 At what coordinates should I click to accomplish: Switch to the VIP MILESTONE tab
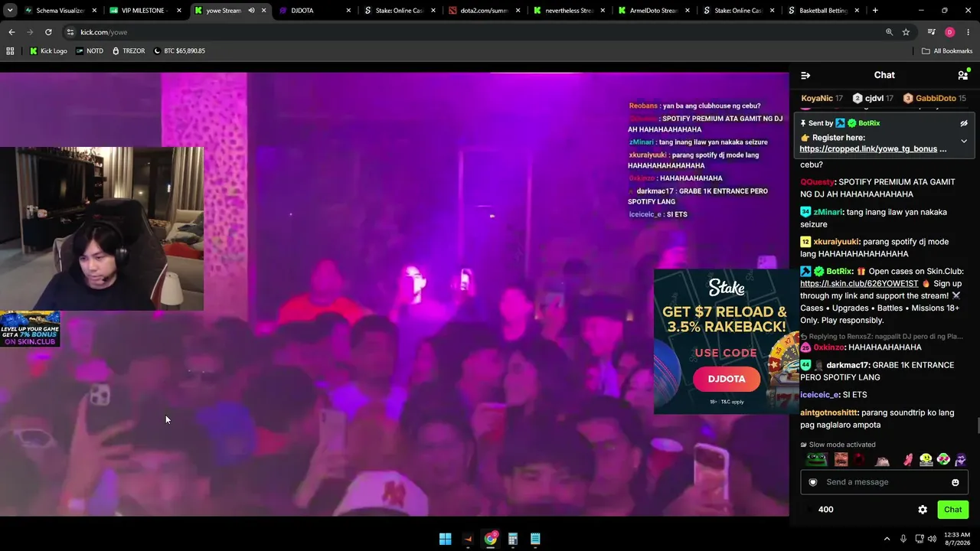(x=145, y=11)
